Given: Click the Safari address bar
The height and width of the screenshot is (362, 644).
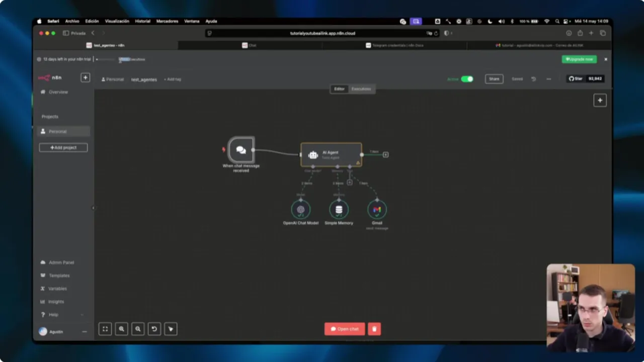Looking at the screenshot, I should (x=323, y=33).
